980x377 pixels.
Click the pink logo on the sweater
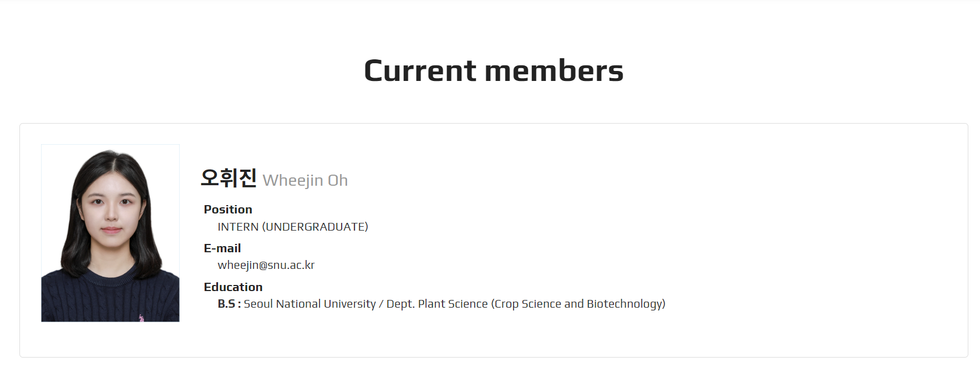pyautogui.click(x=141, y=318)
